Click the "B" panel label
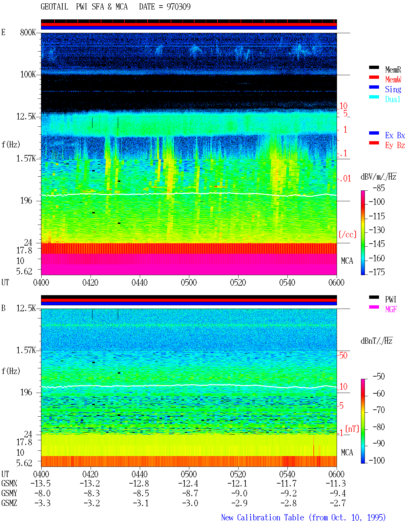420x523 pixels. (3, 308)
